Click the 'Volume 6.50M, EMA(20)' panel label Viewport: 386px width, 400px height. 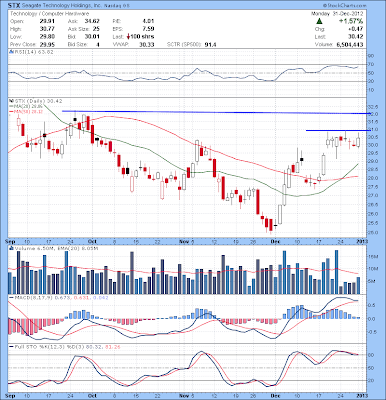(x=56, y=248)
